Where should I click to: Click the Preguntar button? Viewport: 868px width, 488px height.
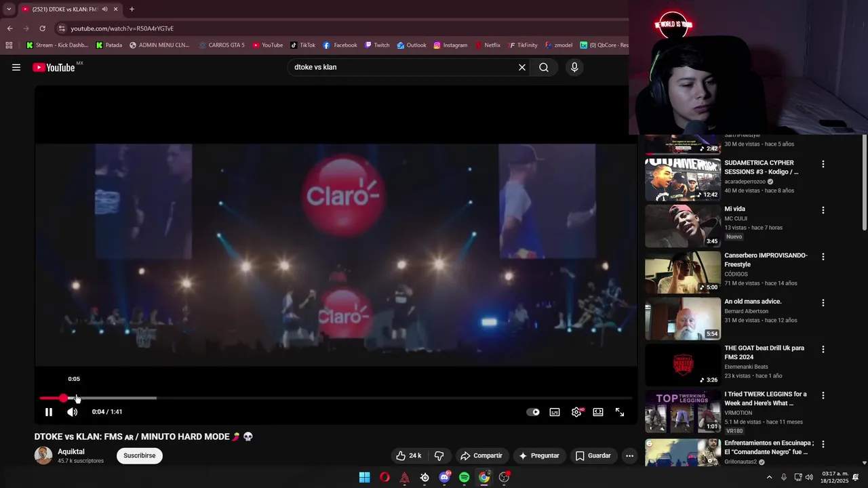click(538, 455)
